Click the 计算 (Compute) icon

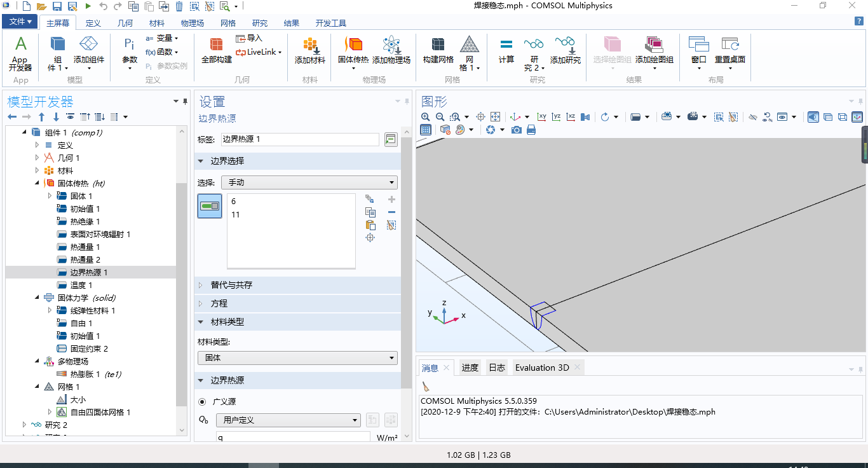tap(506, 51)
